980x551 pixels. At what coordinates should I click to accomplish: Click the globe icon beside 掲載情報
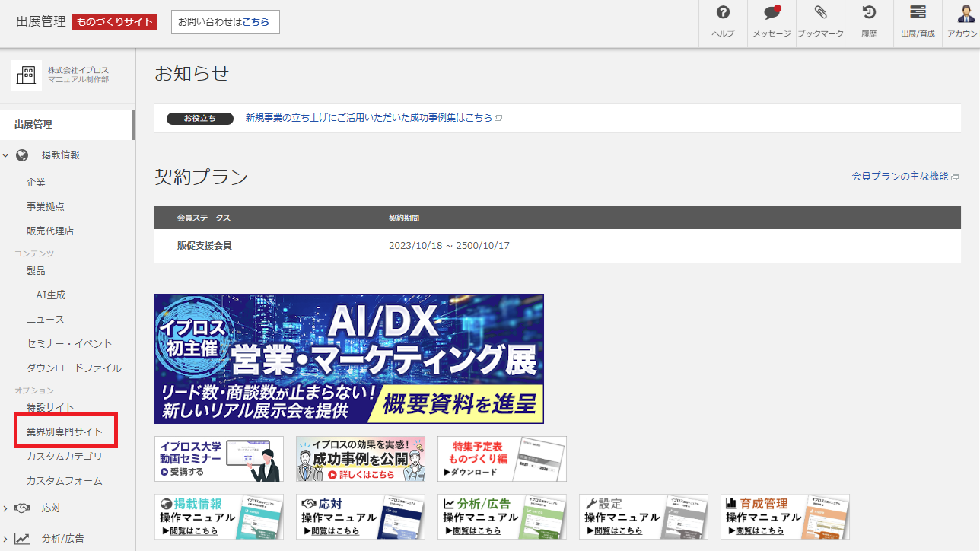tap(23, 154)
